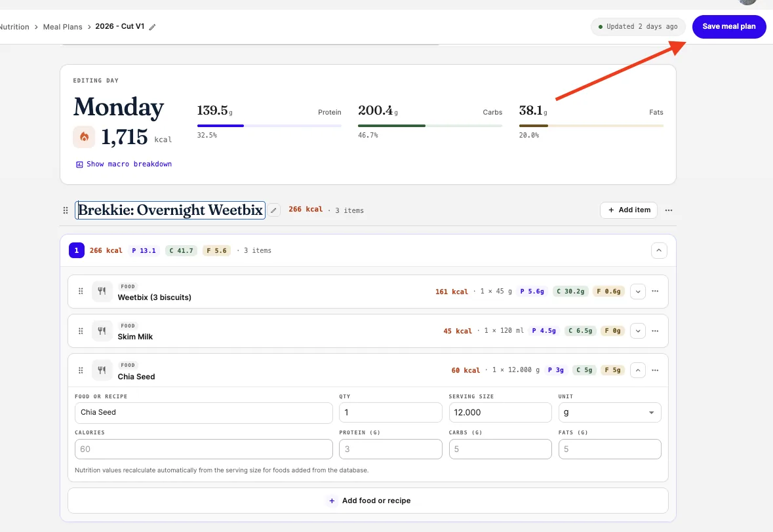Click the 139.5 g protein total
The image size is (773, 532).
(215, 110)
